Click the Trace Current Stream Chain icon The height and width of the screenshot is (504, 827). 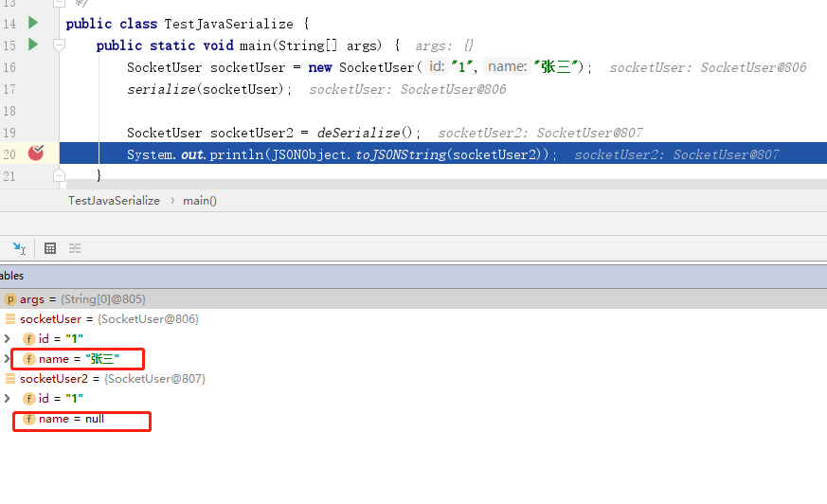[x=75, y=248]
